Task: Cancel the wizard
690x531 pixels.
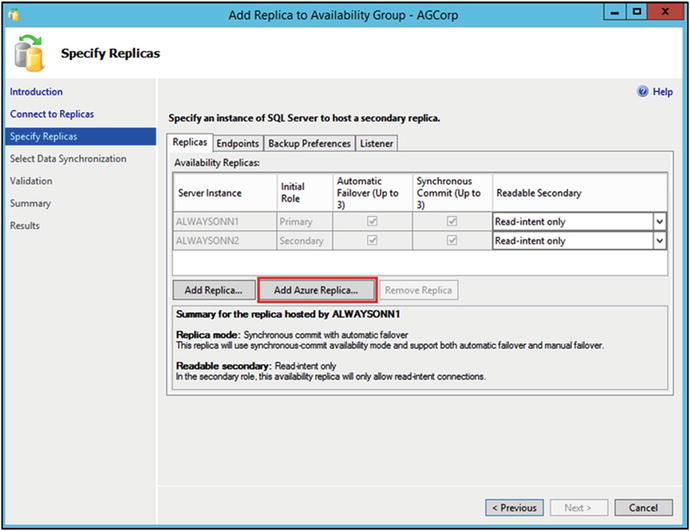Action: tap(643, 508)
